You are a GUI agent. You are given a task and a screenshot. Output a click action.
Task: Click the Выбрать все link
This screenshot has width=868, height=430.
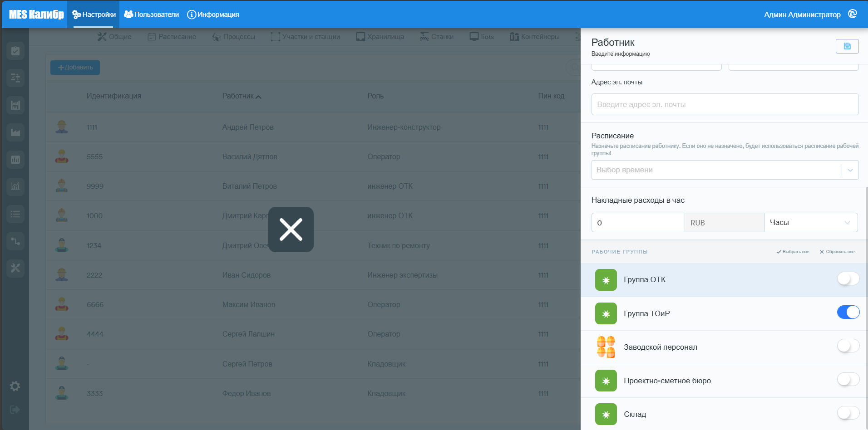(x=793, y=252)
